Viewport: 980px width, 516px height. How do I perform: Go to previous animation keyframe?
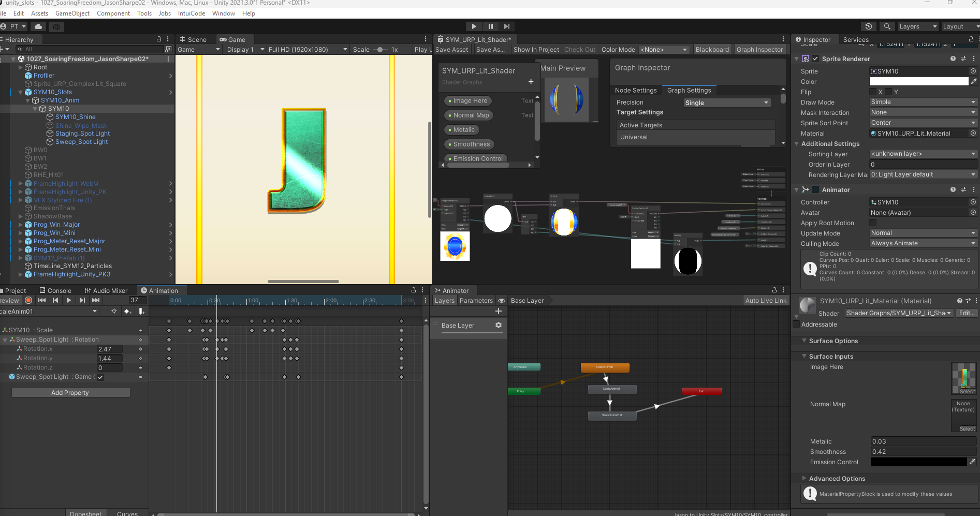tap(55, 300)
